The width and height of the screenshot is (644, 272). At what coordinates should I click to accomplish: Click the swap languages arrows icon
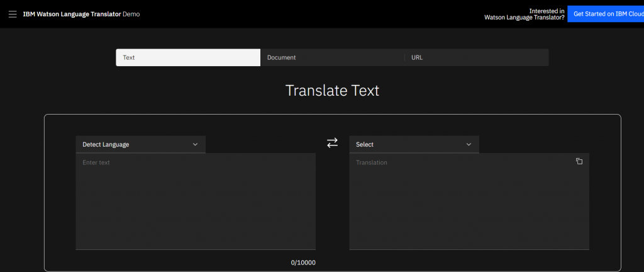pyautogui.click(x=332, y=144)
